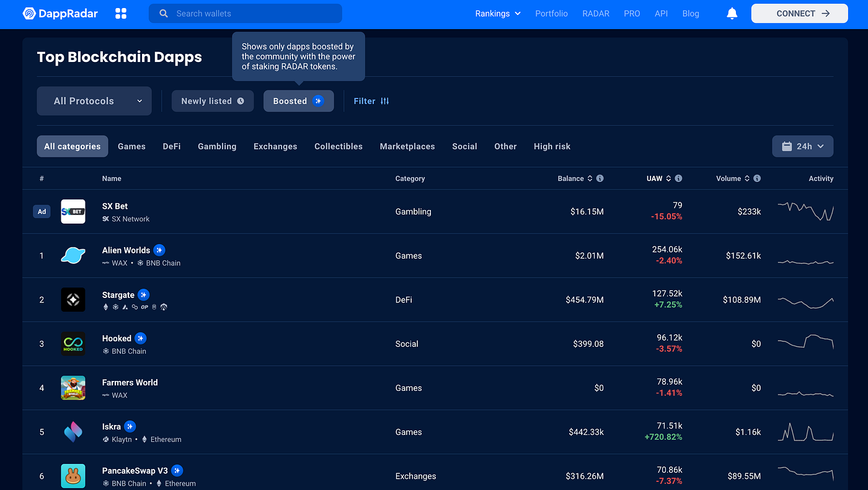The height and width of the screenshot is (490, 868).
Task: Click the clock icon in Newly listed
Action: pyautogui.click(x=241, y=101)
